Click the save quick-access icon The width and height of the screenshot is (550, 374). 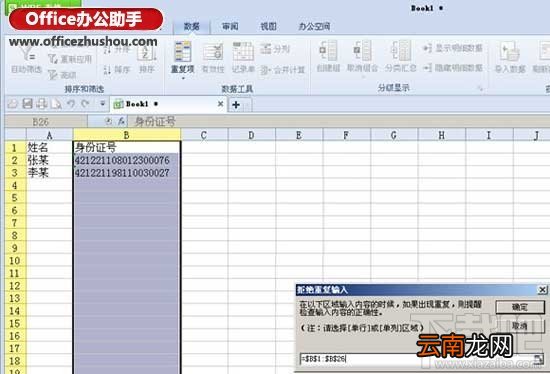tap(27, 104)
